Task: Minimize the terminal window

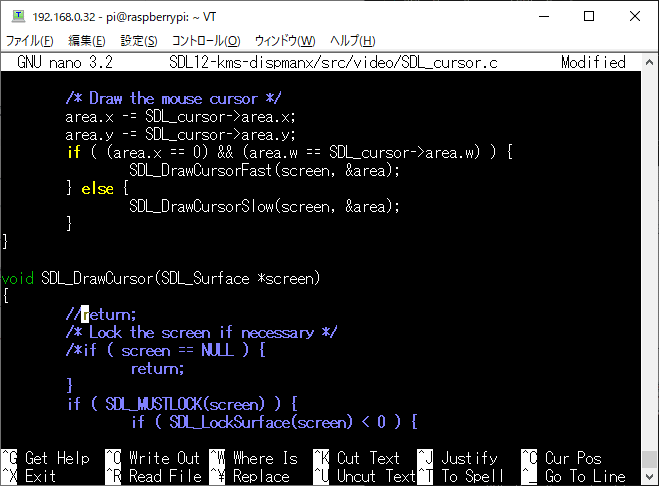Action: click(x=544, y=16)
